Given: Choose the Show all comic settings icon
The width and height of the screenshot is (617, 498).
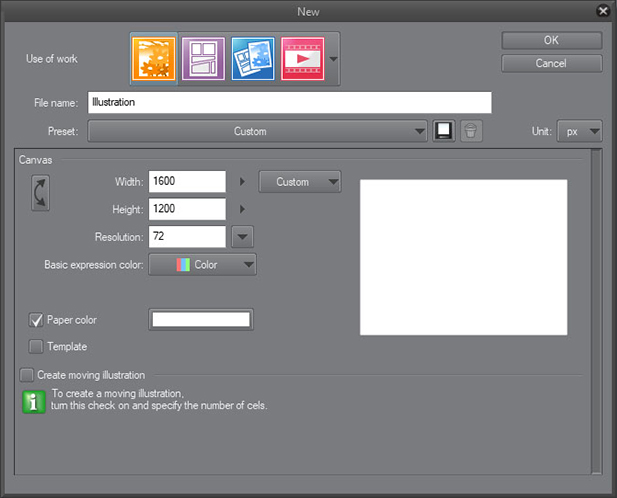Looking at the screenshot, I should click(252, 58).
